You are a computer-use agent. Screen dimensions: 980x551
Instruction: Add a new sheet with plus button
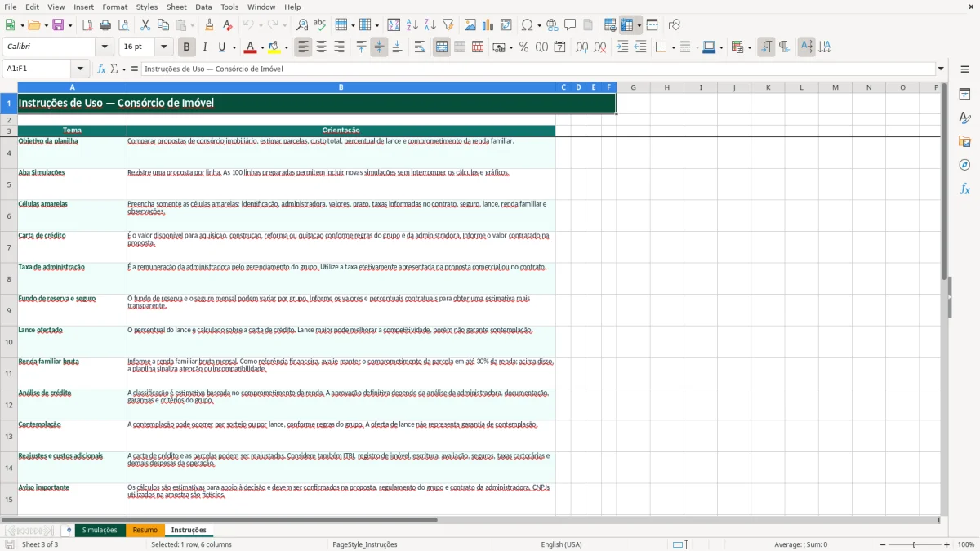click(69, 530)
